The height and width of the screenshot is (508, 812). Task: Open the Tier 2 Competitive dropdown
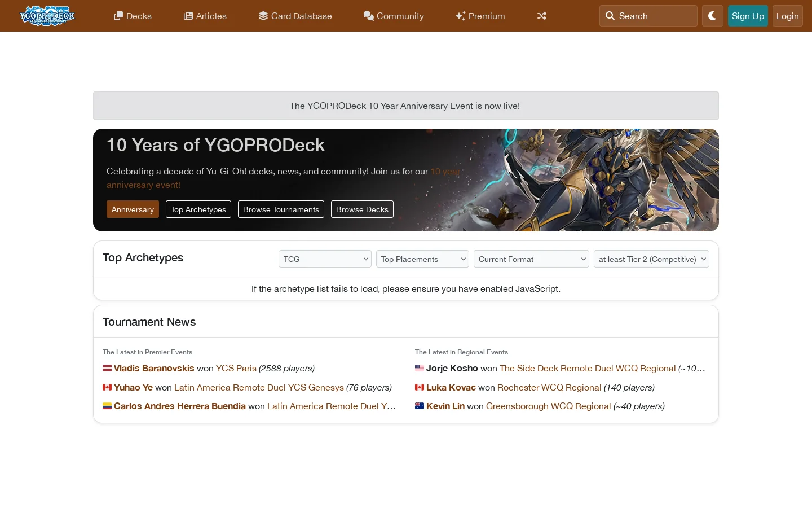click(x=651, y=259)
